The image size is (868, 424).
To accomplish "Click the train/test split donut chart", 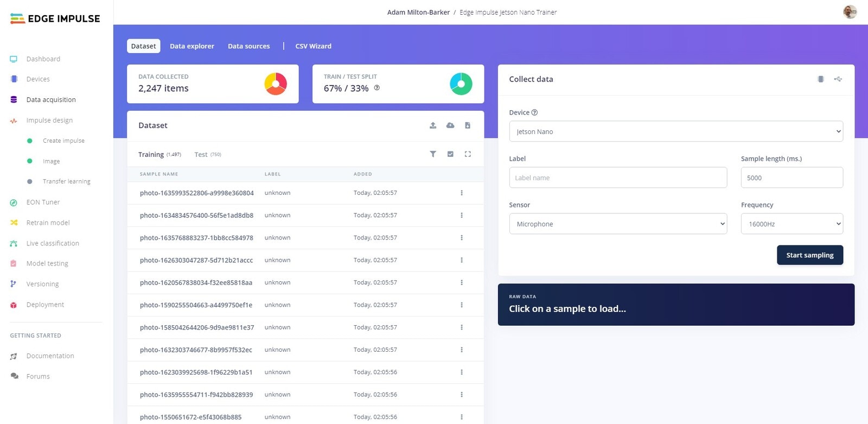I will [x=461, y=84].
